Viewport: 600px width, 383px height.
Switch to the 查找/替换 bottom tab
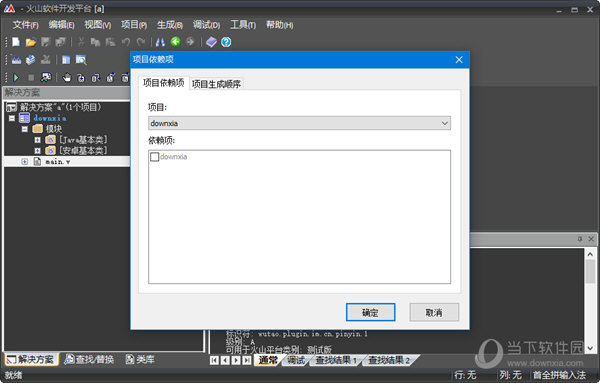click(x=89, y=359)
